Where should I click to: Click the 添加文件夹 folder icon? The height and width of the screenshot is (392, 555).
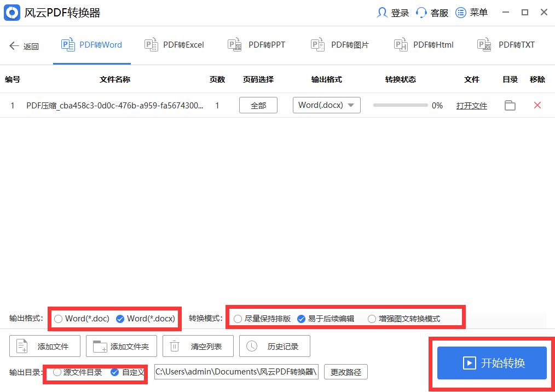click(100, 346)
